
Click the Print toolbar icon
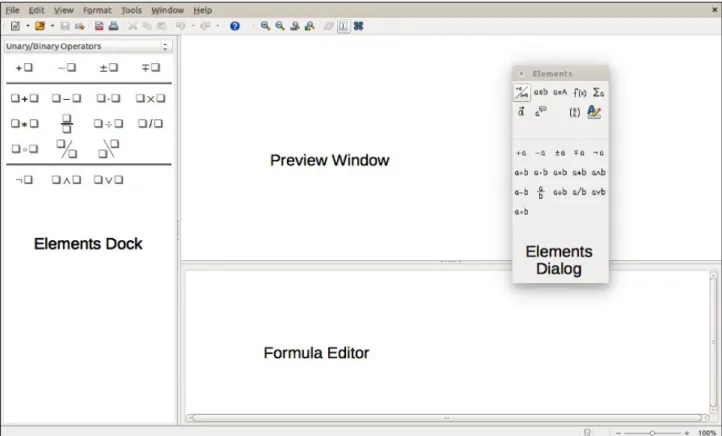[113, 26]
